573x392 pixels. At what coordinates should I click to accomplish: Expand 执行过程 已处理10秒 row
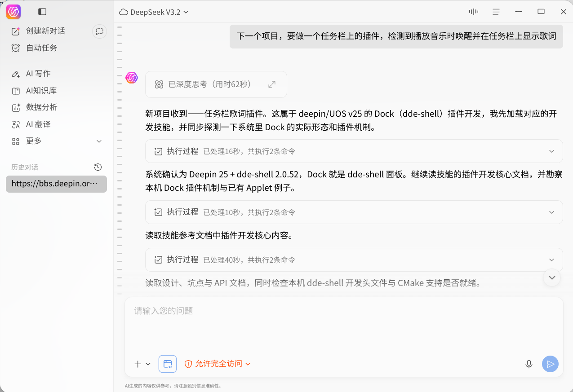[354, 212]
